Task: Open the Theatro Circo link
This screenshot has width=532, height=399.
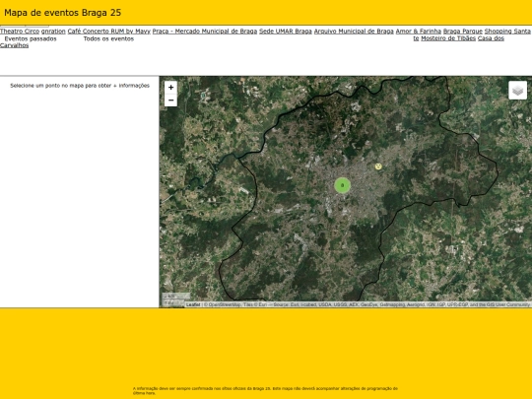Action: point(20,32)
